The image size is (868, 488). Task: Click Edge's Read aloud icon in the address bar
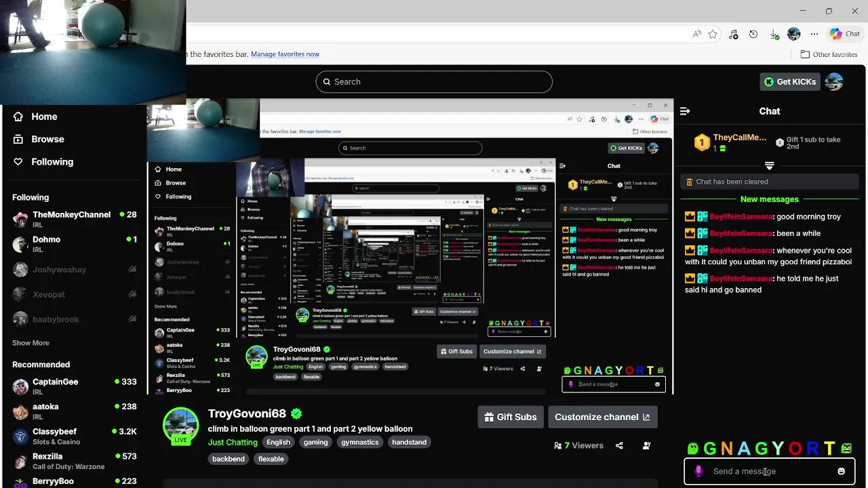point(696,34)
